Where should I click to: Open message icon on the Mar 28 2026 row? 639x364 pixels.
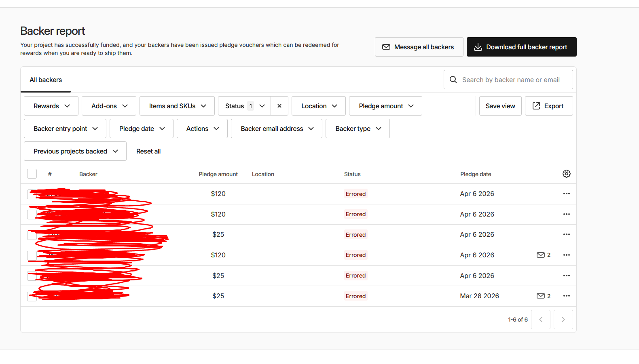pos(540,296)
